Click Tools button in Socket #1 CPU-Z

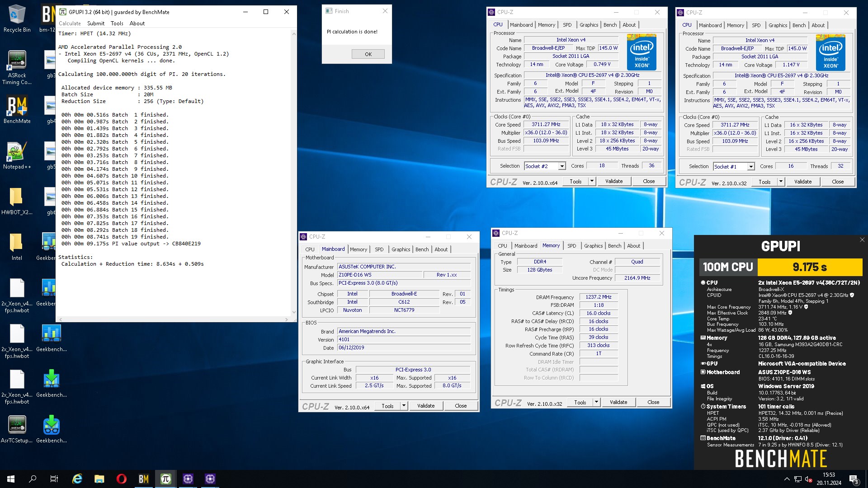(764, 182)
